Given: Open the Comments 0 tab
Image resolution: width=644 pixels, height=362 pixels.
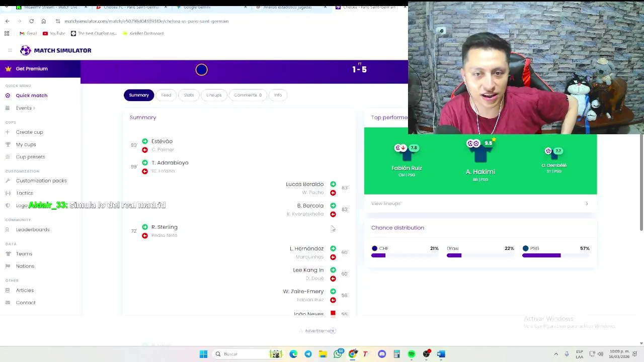Looking at the screenshot, I should 248,95.
